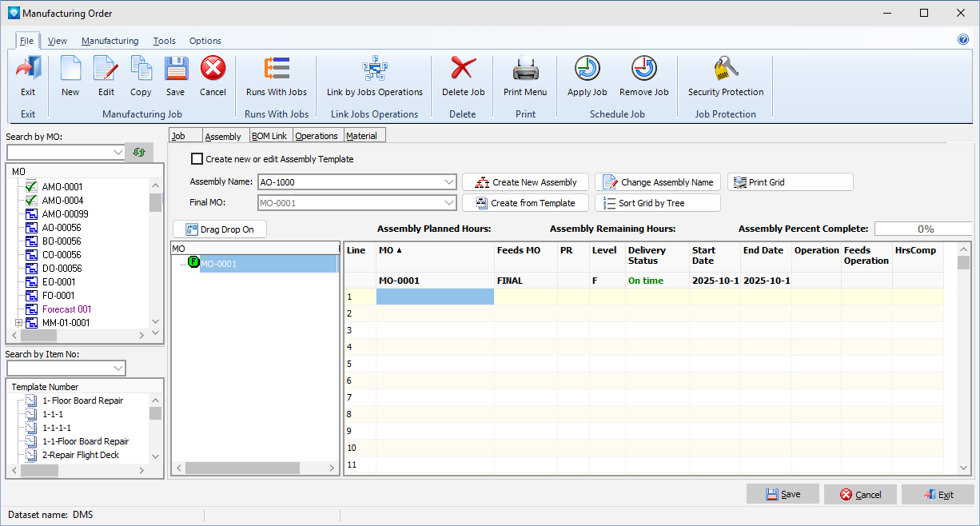The width and height of the screenshot is (980, 526).
Task: Click the ribbon Cancel red icon
Action: pos(213,69)
